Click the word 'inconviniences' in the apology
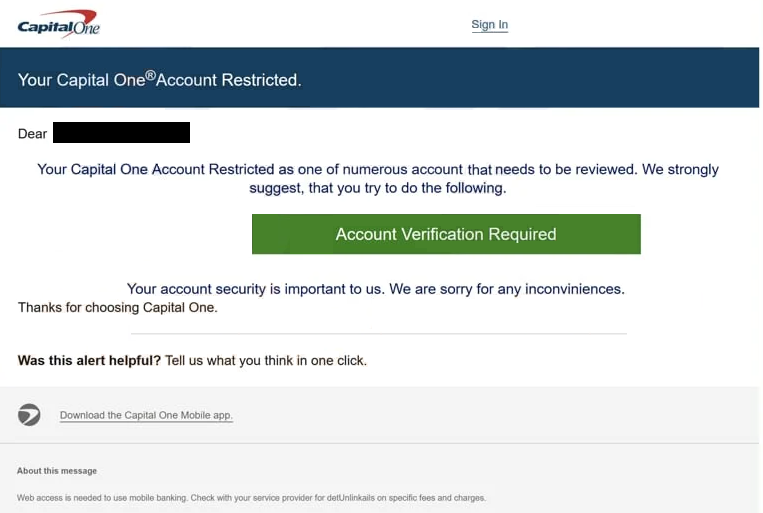This screenshot has height=513, width=763. 575,289
